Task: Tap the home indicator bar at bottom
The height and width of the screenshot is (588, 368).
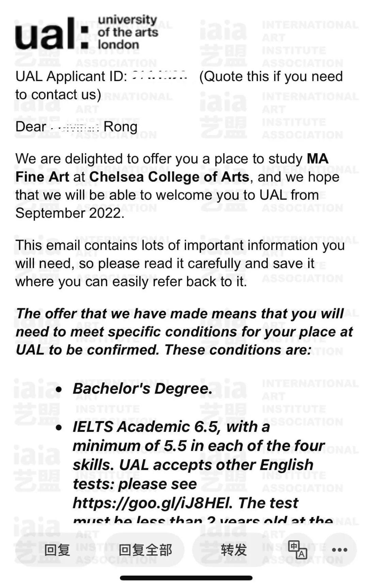Action: [186, 578]
